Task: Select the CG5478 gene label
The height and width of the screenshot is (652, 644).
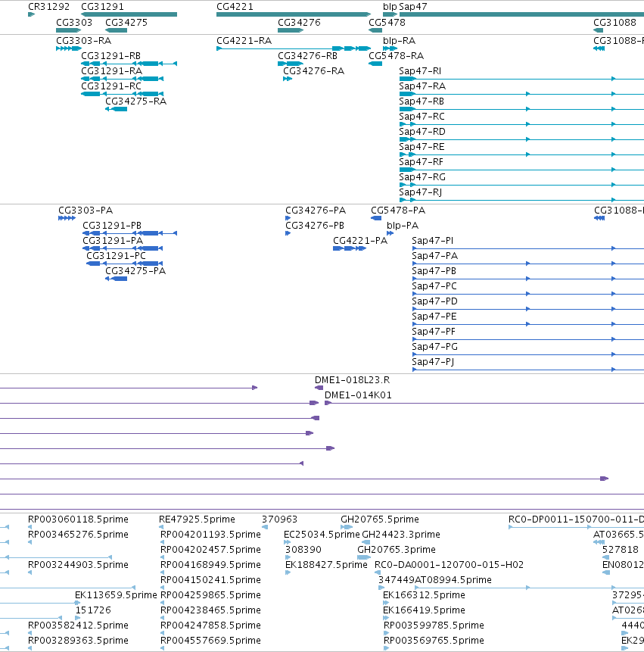Action: [387, 23]
